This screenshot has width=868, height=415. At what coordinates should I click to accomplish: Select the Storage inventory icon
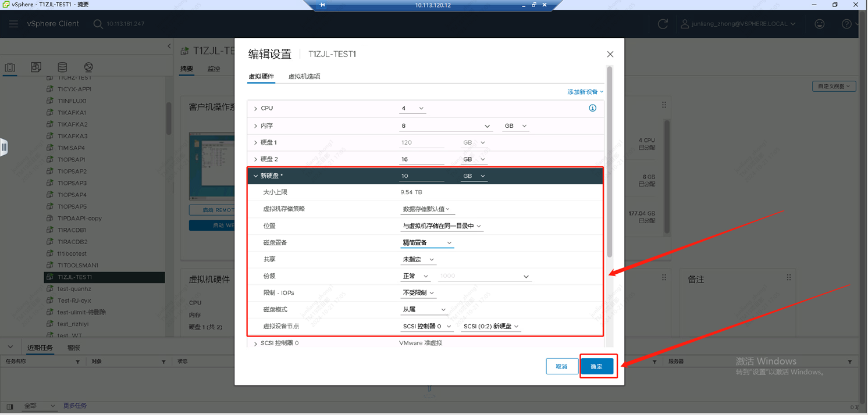pos(62,67)
